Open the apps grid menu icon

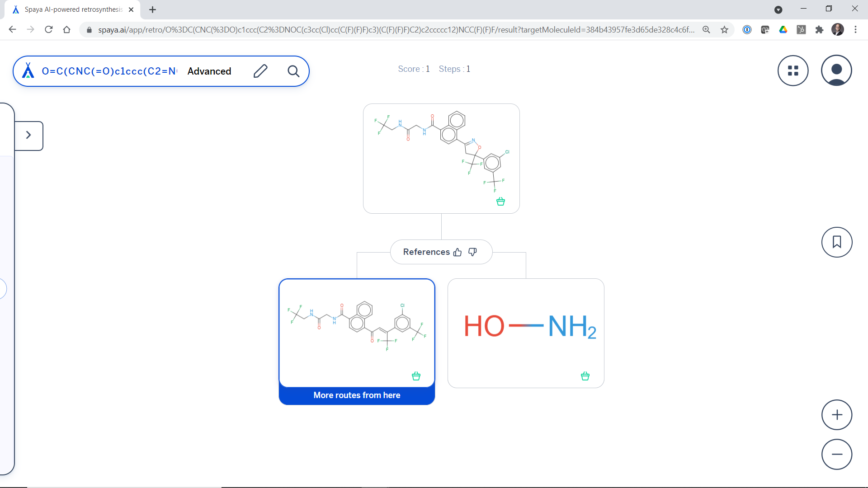(793, 70)
